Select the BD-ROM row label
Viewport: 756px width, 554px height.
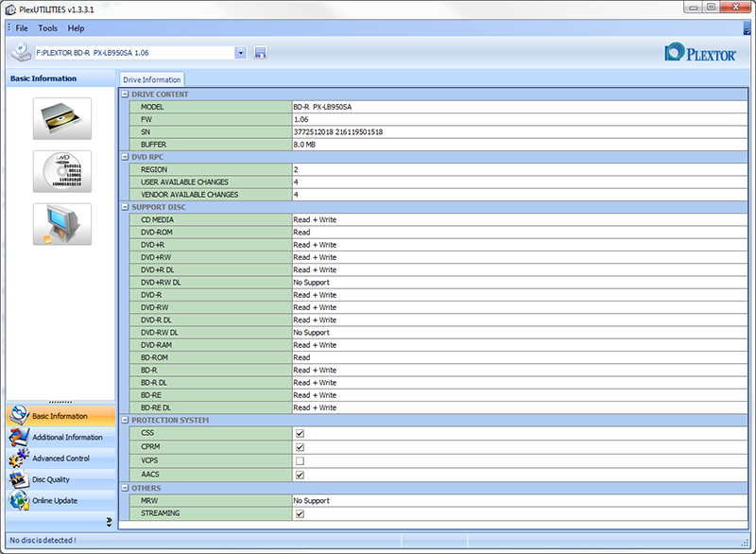click(154, 357)
